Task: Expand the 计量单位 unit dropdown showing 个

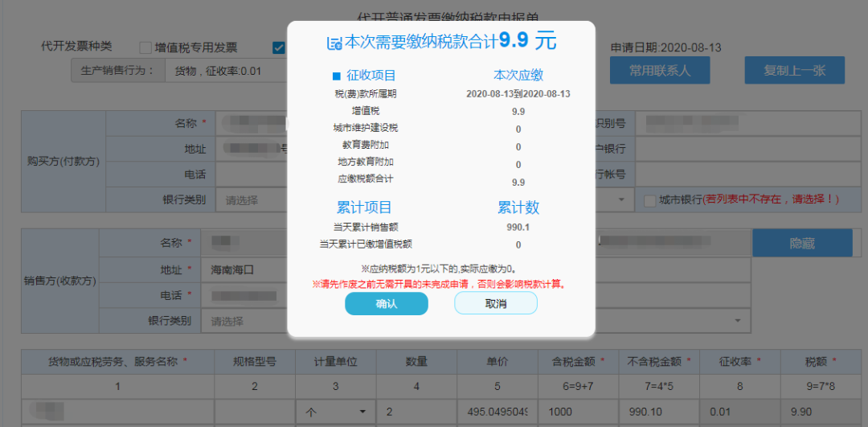Action: [335, 412]
